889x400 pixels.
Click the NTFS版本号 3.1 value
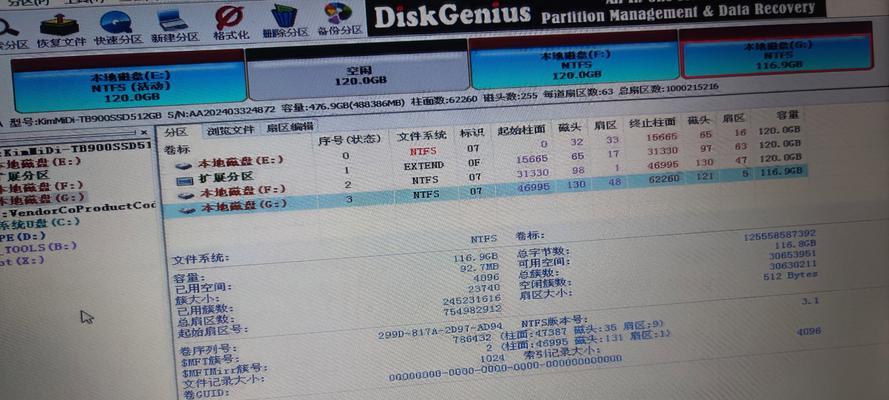[x=810, y=302]
